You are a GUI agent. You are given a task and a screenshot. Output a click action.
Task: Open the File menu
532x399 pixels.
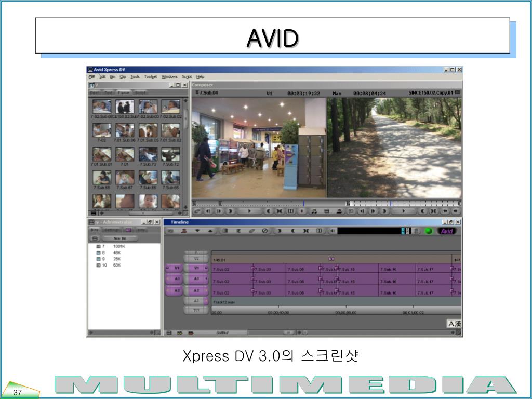(x=91, y=77)
